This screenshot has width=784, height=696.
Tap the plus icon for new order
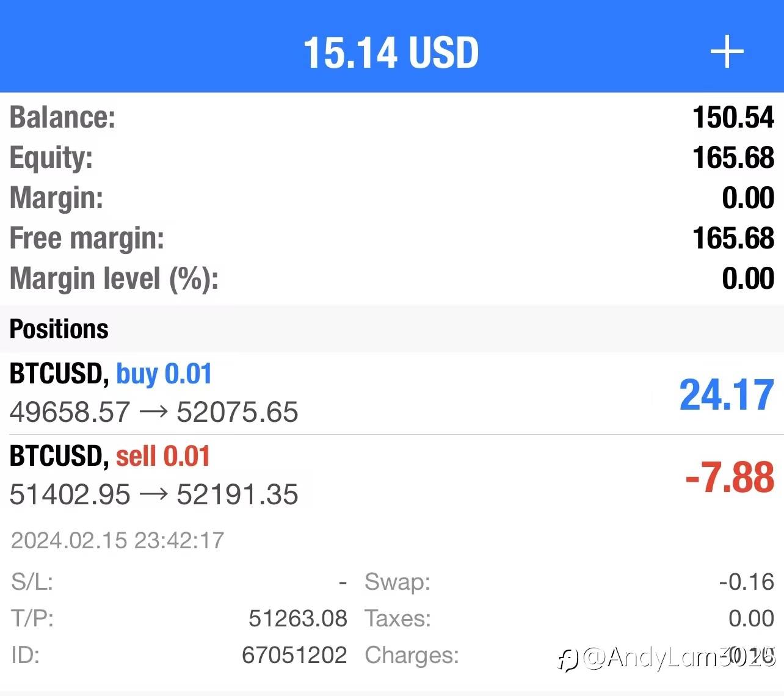(x=727, y=52)
